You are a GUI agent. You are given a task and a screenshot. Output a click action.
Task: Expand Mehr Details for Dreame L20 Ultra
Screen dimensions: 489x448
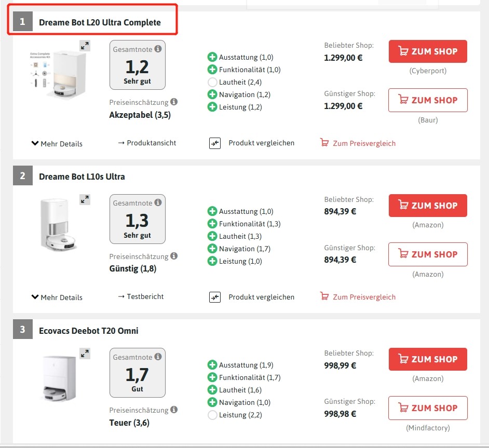(x=57, y=144)
